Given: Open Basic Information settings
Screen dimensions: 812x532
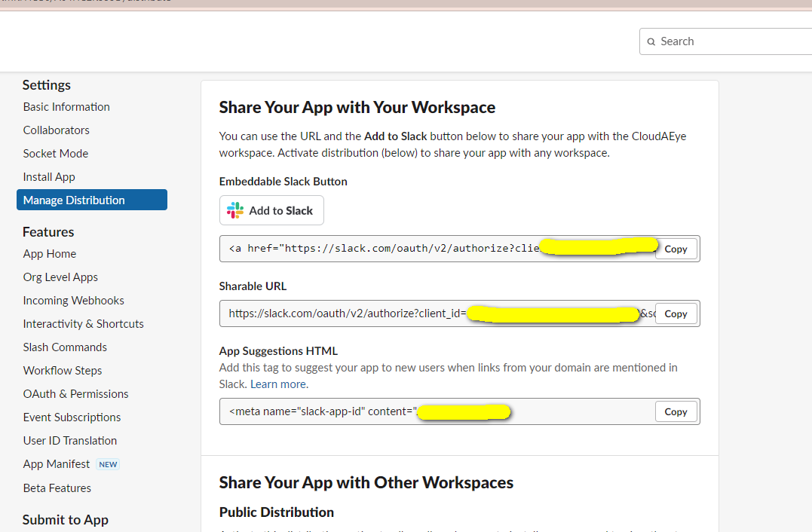Looking at the screenshot, I should (x=66, y=106).
